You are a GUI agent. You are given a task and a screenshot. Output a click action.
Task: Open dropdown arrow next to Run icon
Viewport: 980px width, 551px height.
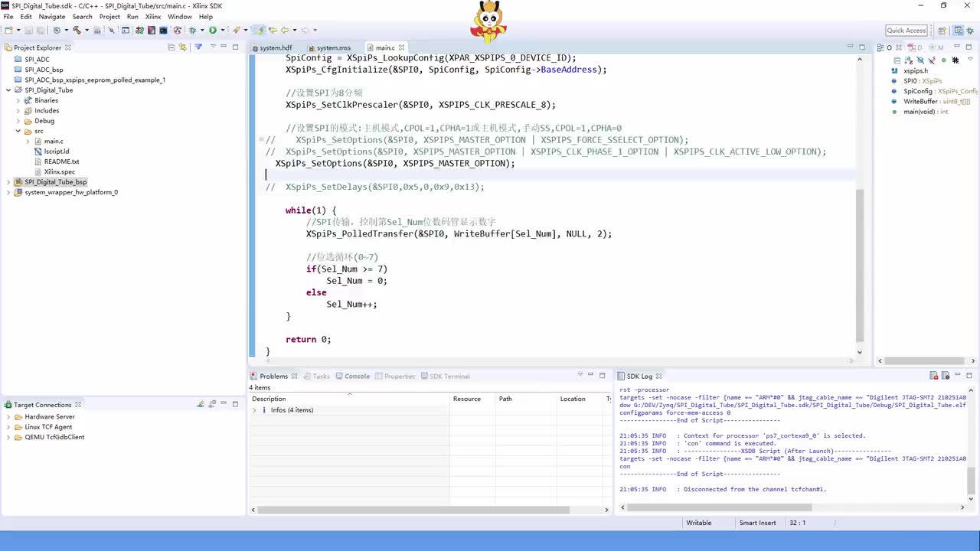pos(222,31)
